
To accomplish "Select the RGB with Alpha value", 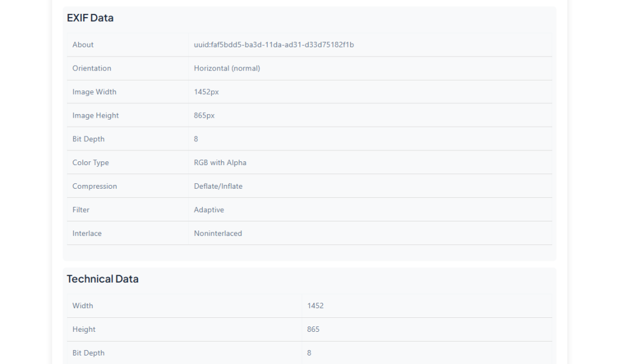I will coord(220,163).
